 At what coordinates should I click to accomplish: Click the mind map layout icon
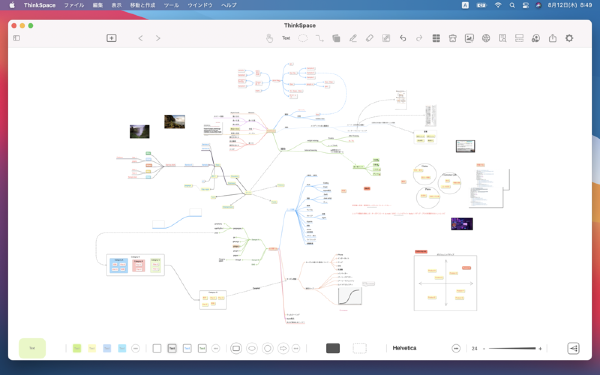pos(573,348)
